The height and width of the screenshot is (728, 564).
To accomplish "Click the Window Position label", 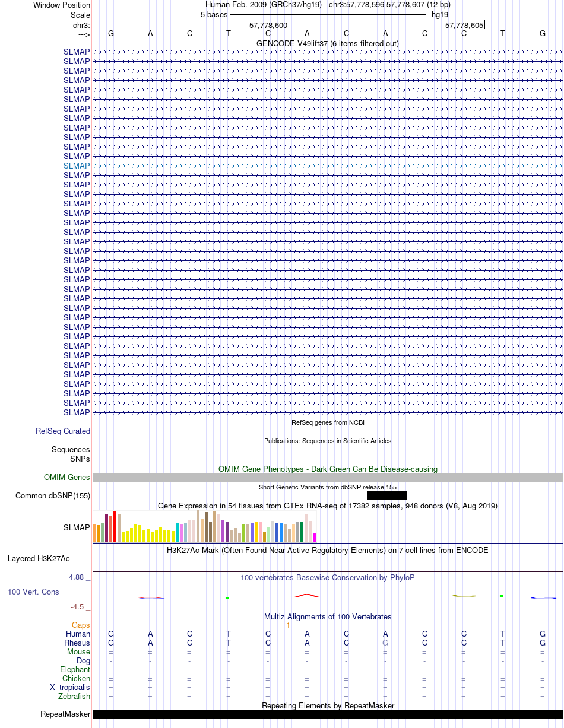I will [62, 5].
